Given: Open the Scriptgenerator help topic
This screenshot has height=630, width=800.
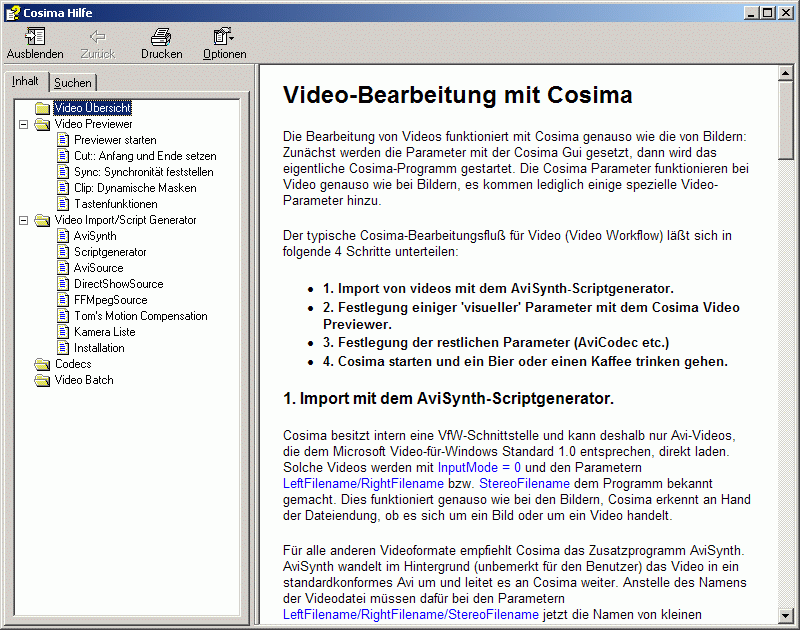Looking at the screenshot, I should [110, 252].
